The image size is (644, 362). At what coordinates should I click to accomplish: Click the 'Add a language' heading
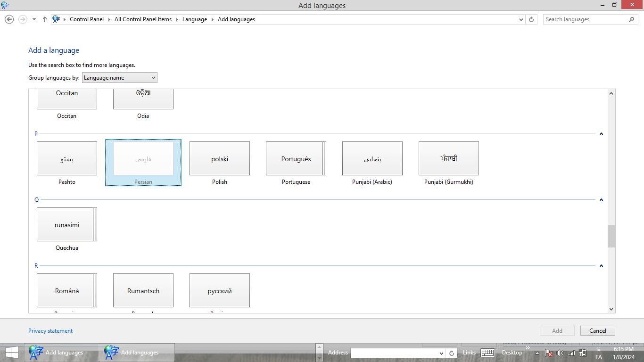54,50
